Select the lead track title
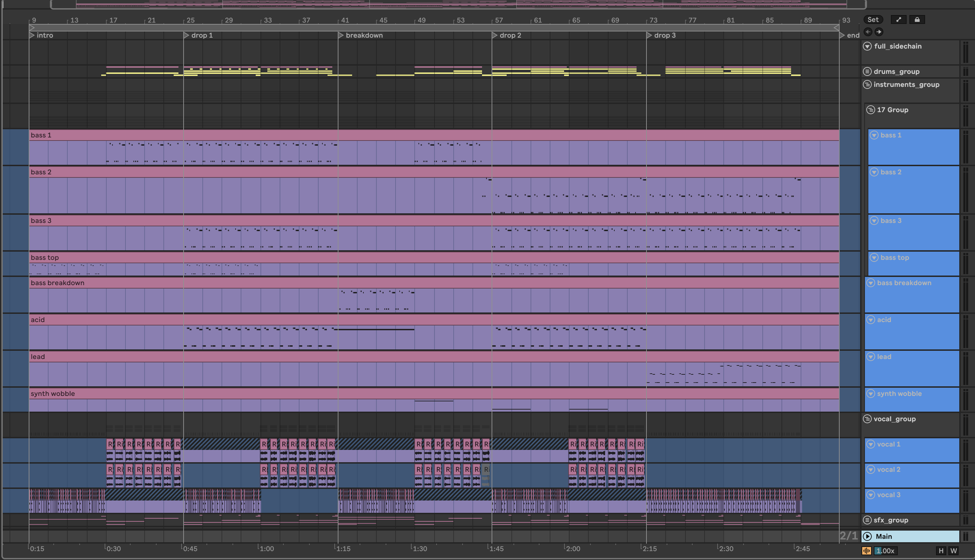Image resolution: width=975 pixels, height=560 pixels. (884, 357)
